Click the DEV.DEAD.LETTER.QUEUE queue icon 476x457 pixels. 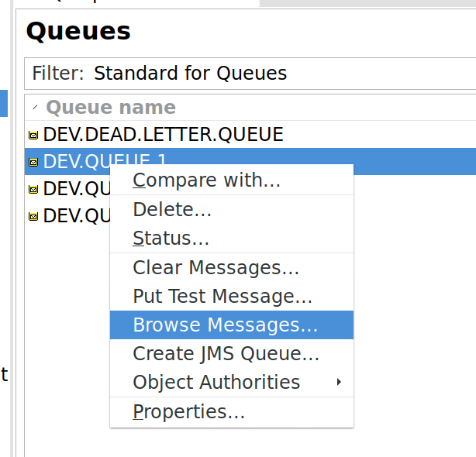tap(33, 136)
